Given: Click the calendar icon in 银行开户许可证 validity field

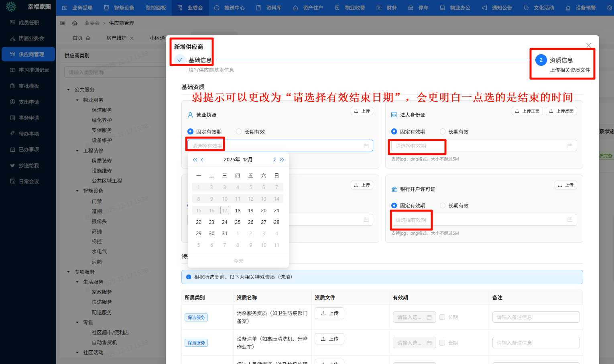Looking at the screenshot, I should point(570,220).
